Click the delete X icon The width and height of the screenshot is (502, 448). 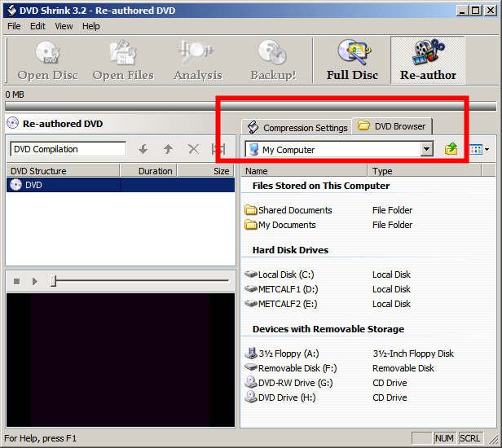click(x=193, y=149)
